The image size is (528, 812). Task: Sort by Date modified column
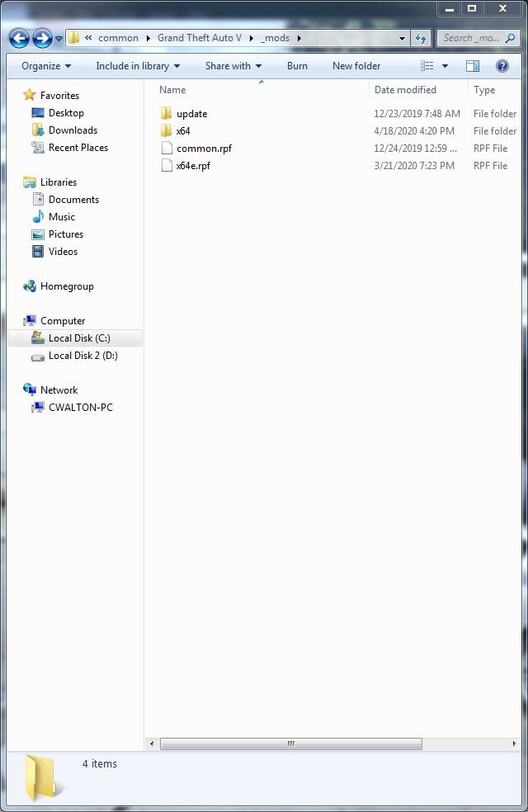pyautogui.click(x=405, y=90)
